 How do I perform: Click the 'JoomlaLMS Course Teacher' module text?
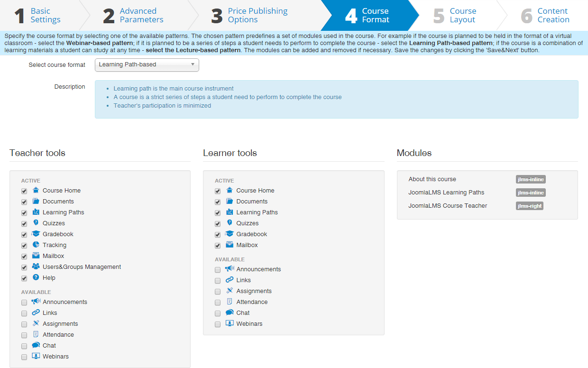click(448, 206)
